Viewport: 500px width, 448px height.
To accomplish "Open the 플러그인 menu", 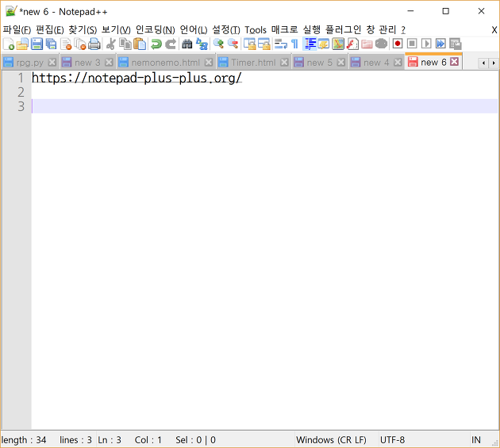I will (343, 30).
